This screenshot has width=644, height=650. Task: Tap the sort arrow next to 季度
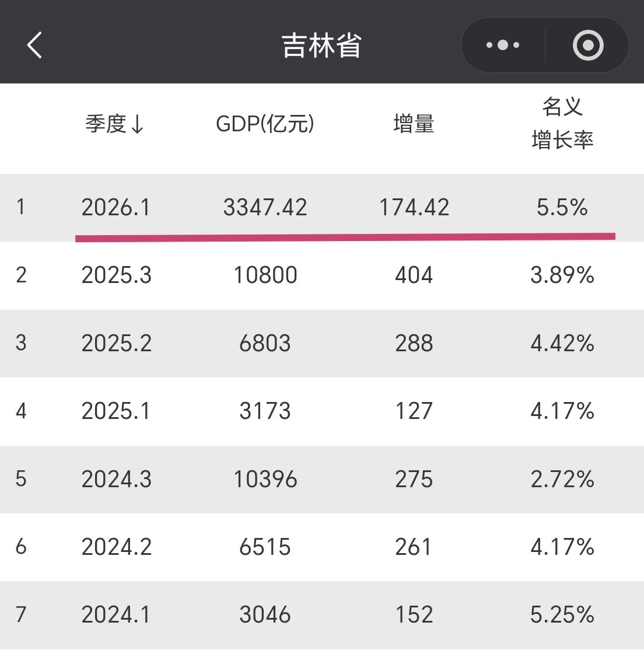(138, 124)
